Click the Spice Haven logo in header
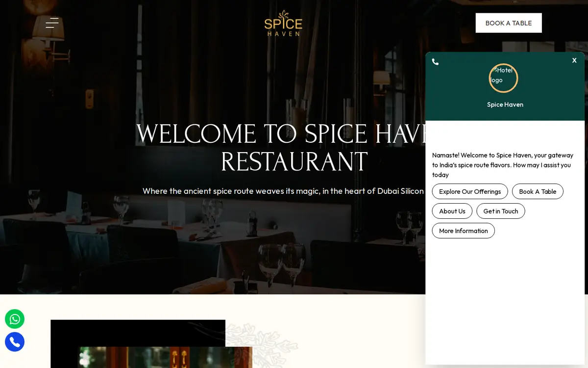Image resolution: width=588 pixels, height=368 pixels. tap(283, 23)
